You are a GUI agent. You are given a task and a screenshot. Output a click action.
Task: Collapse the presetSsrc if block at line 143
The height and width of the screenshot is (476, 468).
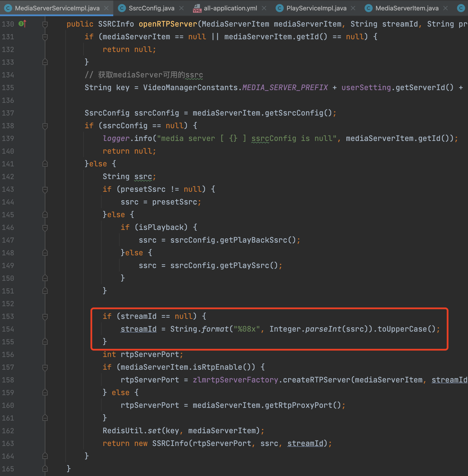45,189
